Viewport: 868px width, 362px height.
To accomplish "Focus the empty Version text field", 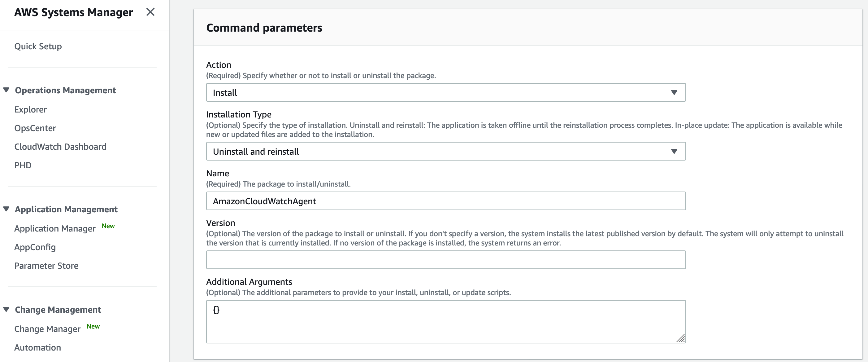I will 445,260.
